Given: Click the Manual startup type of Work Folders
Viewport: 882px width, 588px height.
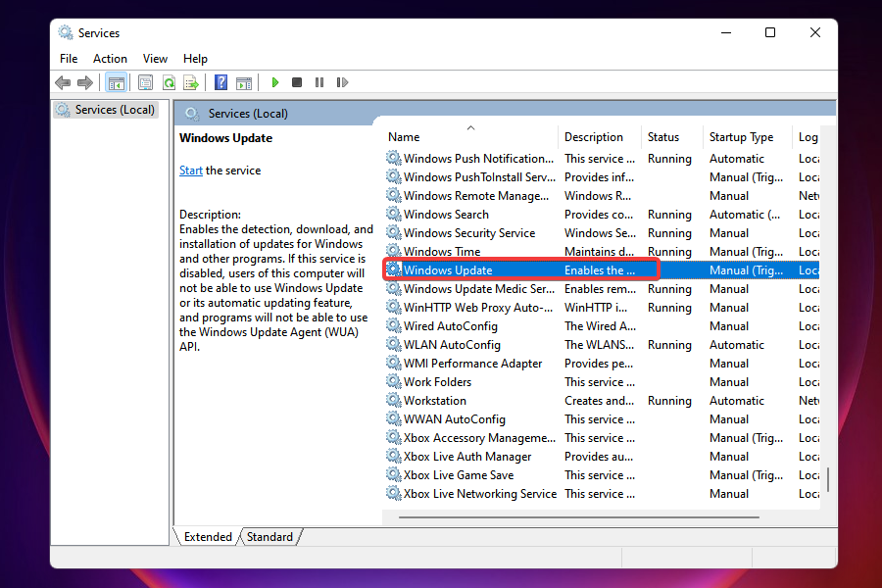Looking at the screenshot, I should pyautogui.click(x=729, y=381).
